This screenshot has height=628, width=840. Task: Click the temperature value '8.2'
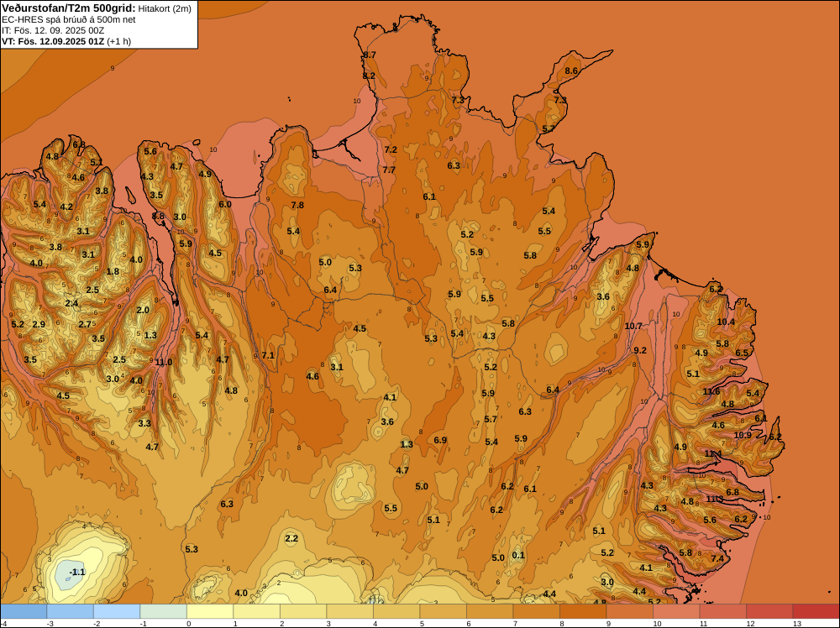[369, 76]
